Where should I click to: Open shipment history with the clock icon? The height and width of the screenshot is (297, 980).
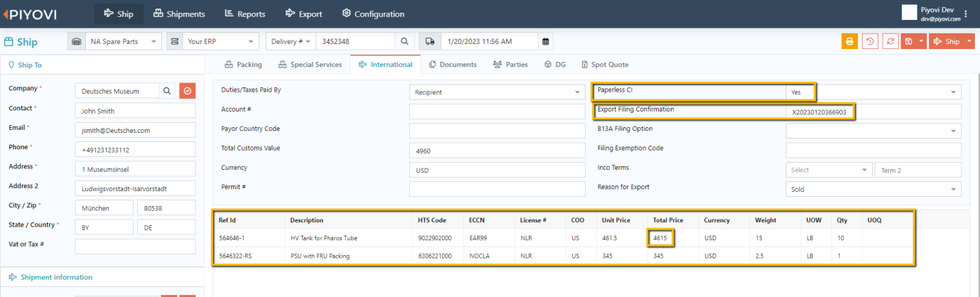click(870, 41)
